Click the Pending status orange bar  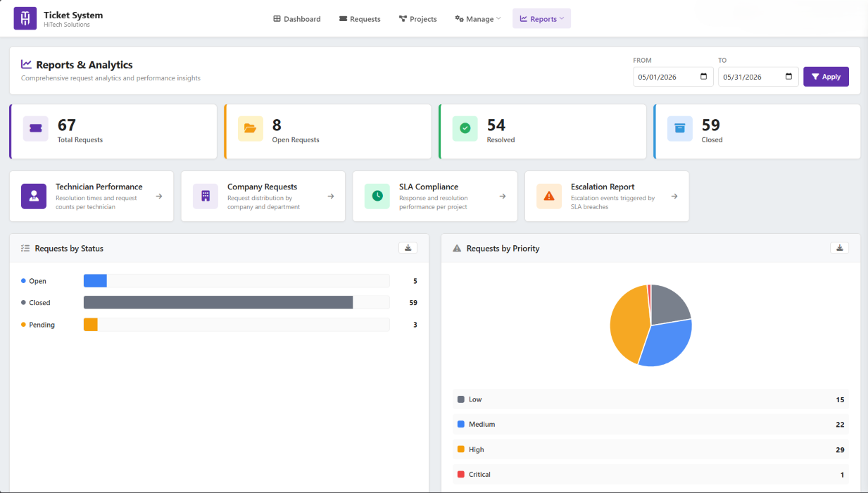(x=90, y=325)
